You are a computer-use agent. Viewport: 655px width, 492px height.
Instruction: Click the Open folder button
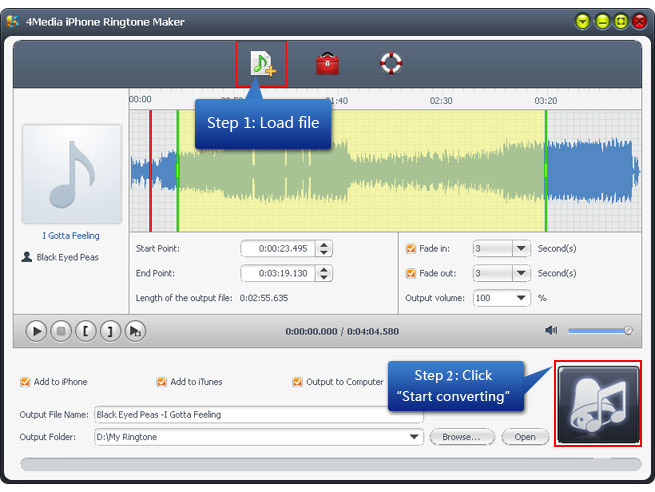pos(525,437)
